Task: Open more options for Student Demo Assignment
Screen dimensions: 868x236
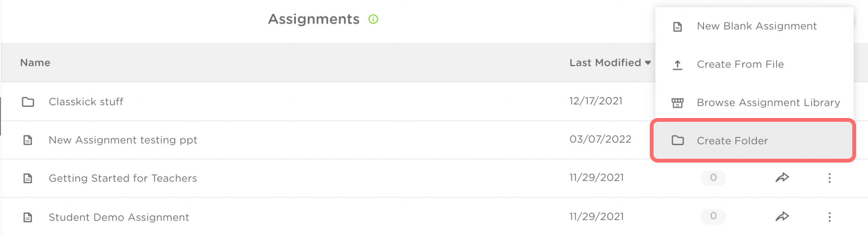Action: point(829,217)
